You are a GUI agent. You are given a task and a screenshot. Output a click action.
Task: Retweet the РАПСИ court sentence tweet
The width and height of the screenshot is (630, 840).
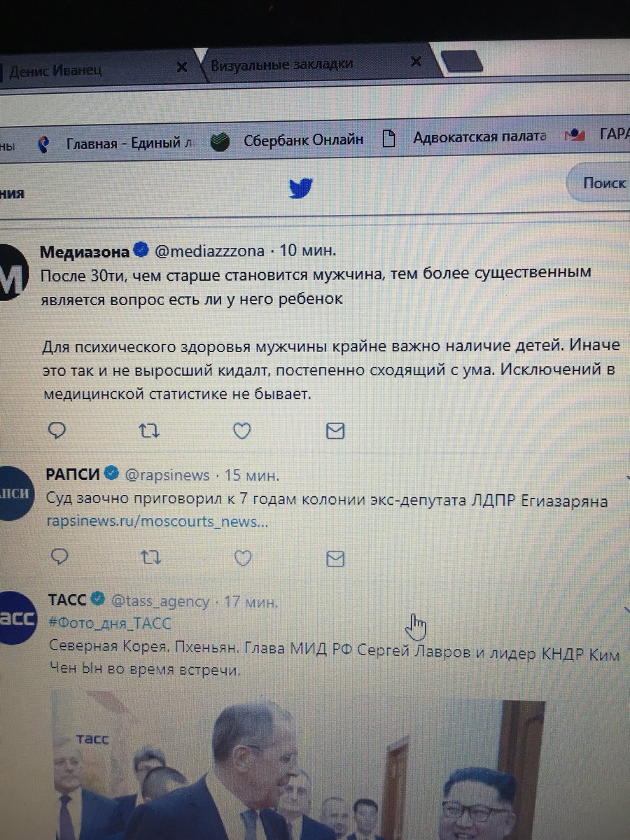[x=150, y=557]
